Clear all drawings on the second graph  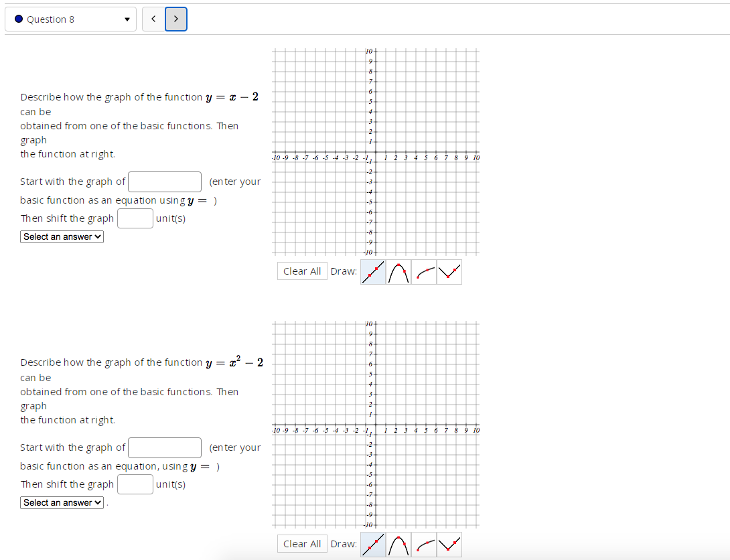(302, 543)
